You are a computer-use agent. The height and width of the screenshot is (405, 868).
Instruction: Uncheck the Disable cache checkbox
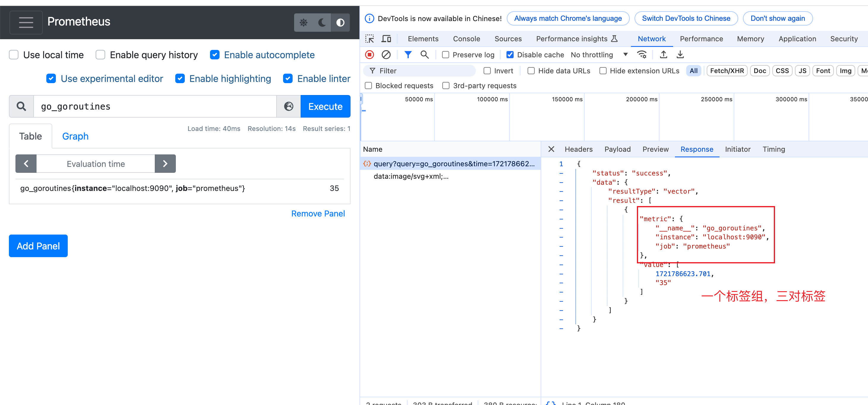point(510,55)
